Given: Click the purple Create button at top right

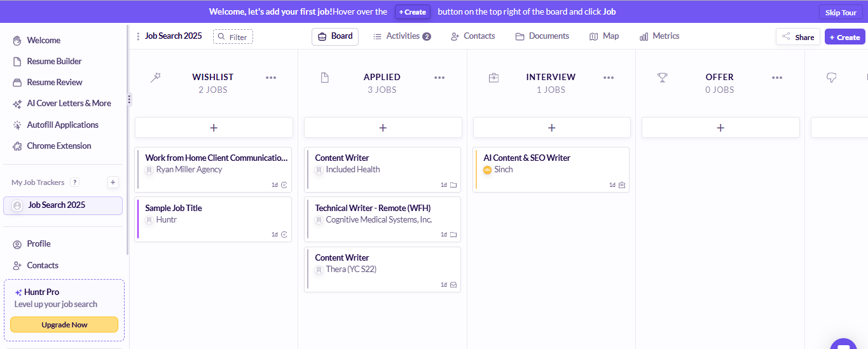Looking at the screenshot, I should 845,37.
